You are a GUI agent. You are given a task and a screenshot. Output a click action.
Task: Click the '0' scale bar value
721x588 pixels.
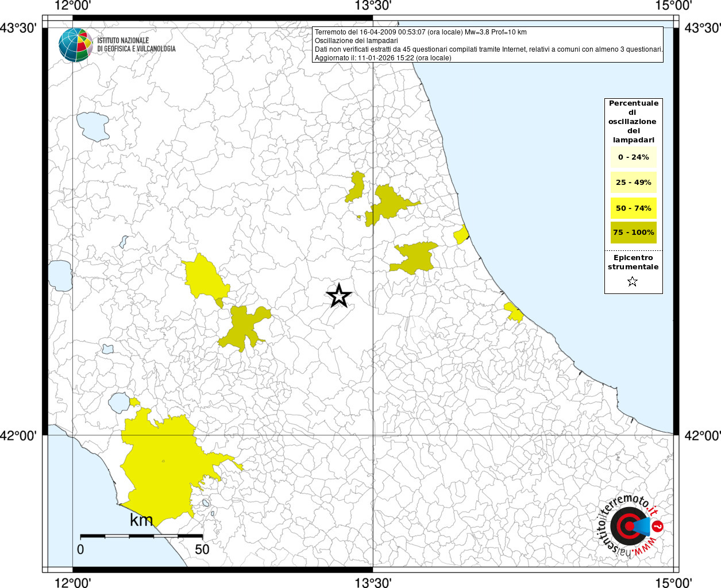tap(80, 550)
